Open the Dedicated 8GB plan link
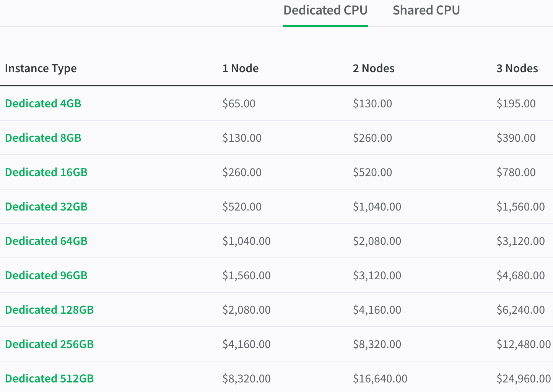The width and height of the screenshot is (553, 392). [43, 138]
